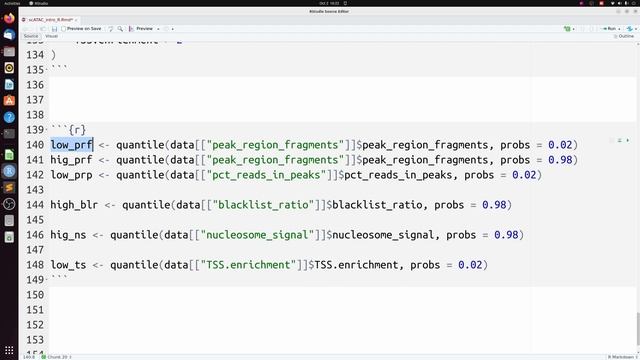The image size is (640, 360).
Task: Click the "nucleosome_signal" string on line 146
Action: [x=257, y=235]
